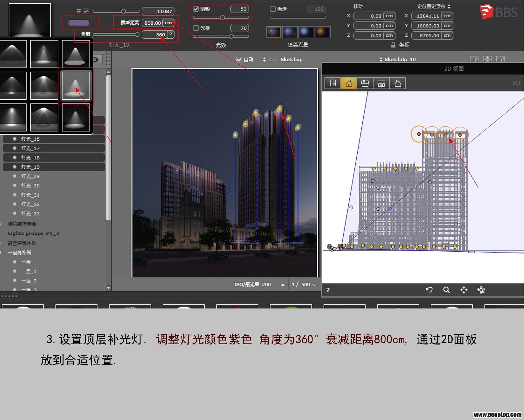Click the center-fit window layout icon
524x420 pixels.
click(x=487, y=59)
